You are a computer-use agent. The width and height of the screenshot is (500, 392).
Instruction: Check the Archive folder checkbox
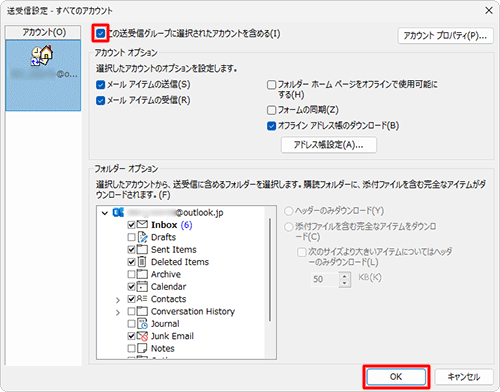pos(131,274)
